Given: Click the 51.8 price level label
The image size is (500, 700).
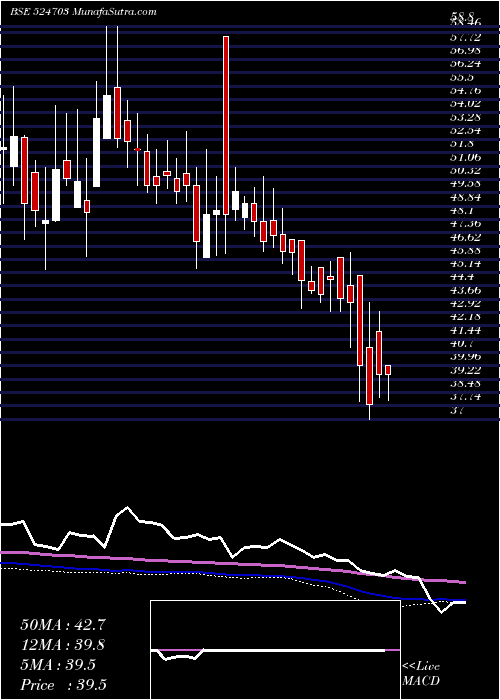Looking at the screenshot, I should (x=462, y=144).
